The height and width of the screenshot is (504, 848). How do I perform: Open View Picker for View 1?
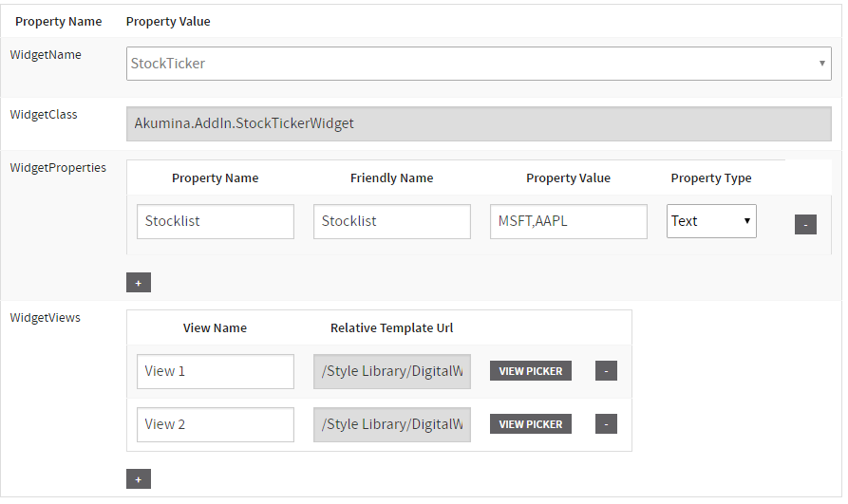(530, 371)
